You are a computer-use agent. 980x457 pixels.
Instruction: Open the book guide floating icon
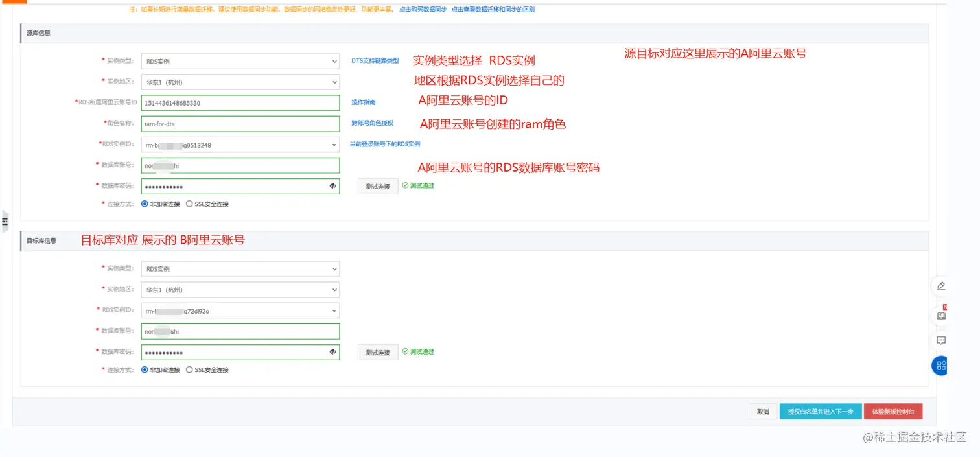point(940,316)
